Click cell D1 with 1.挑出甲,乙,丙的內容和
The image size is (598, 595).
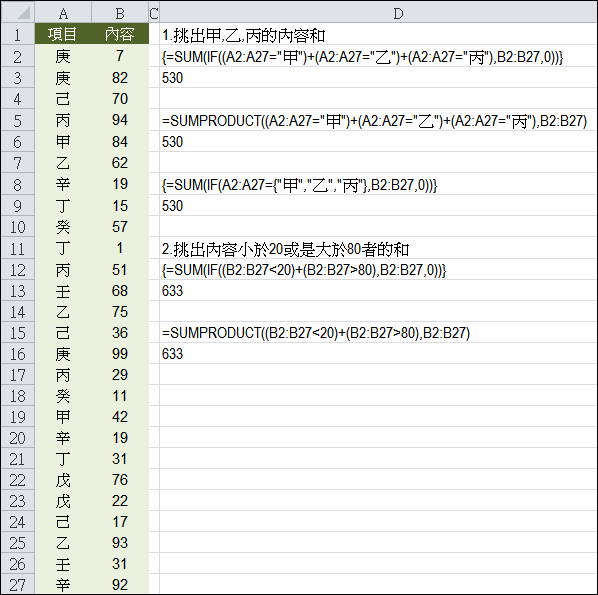click(378, 34)
